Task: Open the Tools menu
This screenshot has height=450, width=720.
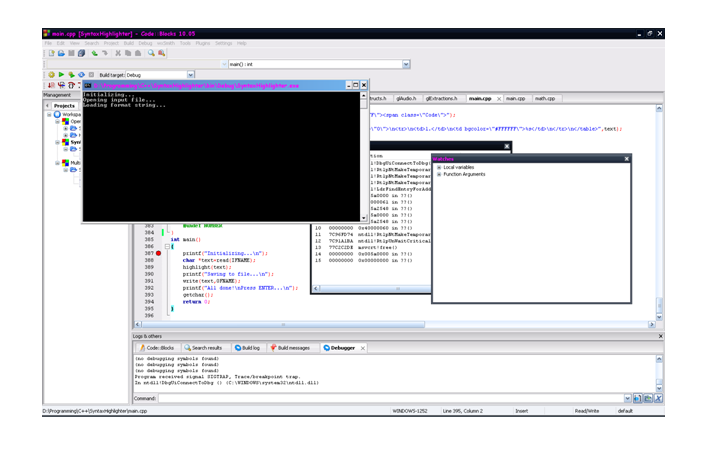Action: (x=185, y=43)
